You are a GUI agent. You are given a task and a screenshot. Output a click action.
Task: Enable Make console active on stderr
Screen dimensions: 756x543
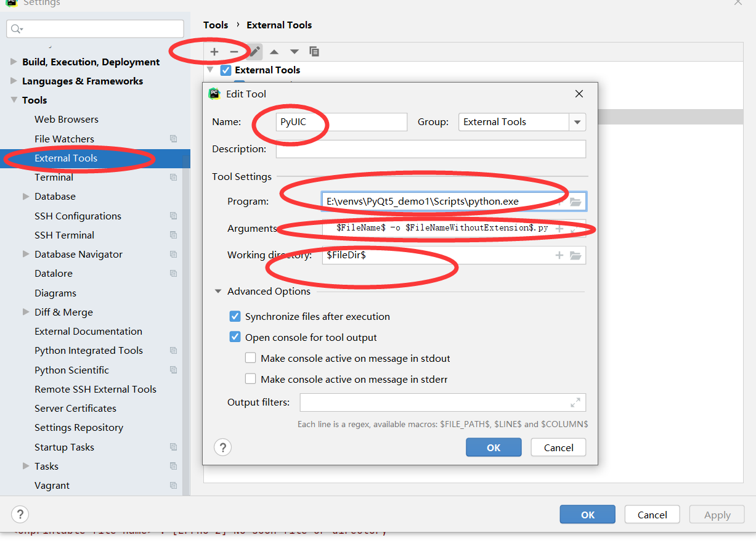click(x=250, y=379)
